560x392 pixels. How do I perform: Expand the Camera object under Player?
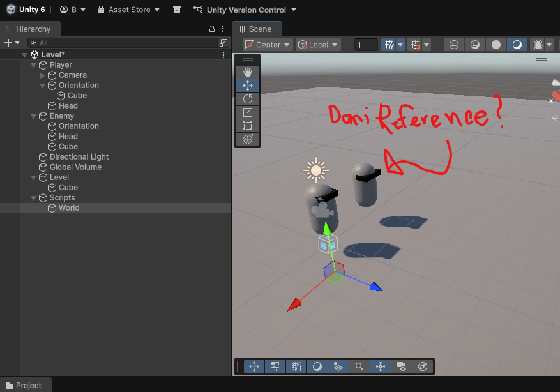click(x=43, y=75)
